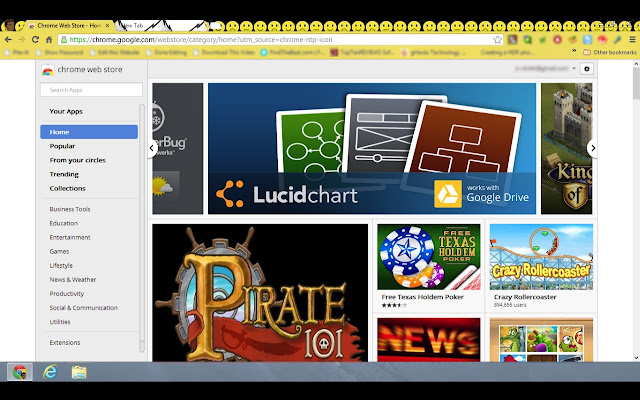Open the Lucidchart featured banner
This screenshot has height=400, width=640.
pos(372,149)
